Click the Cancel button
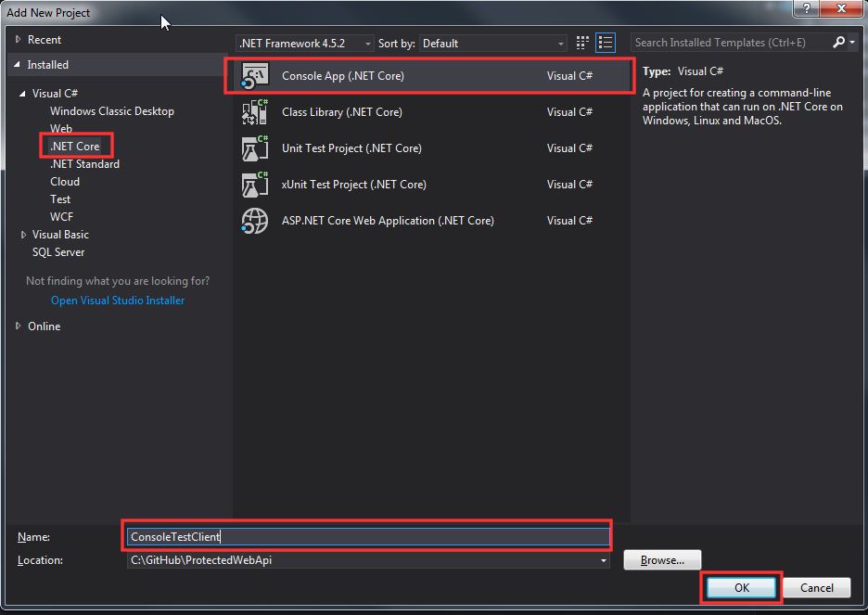868x615 pixels. click(816, 587)
